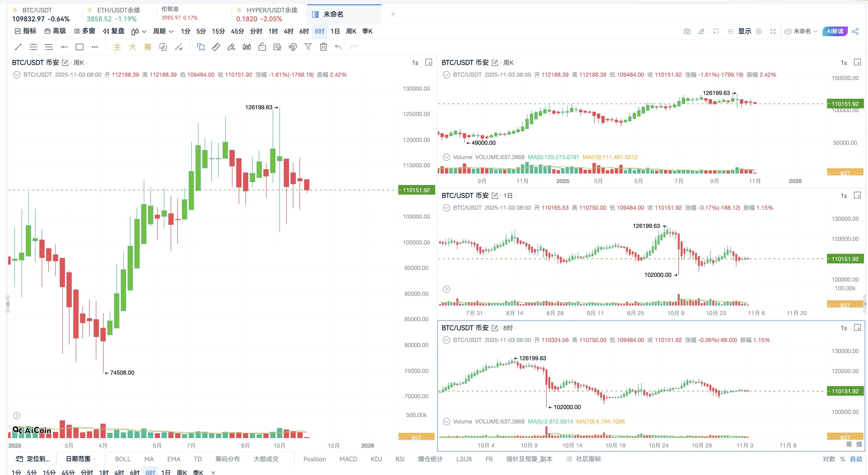Toggle the lock drawings icon

[262, 47]
